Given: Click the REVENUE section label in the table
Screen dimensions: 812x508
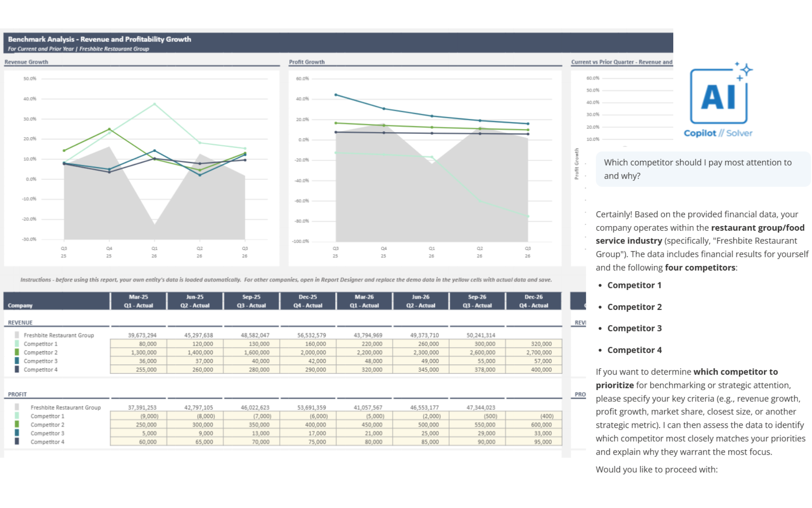Looking at the screenshot, I should pyautogui.click(x=20, y=323).
